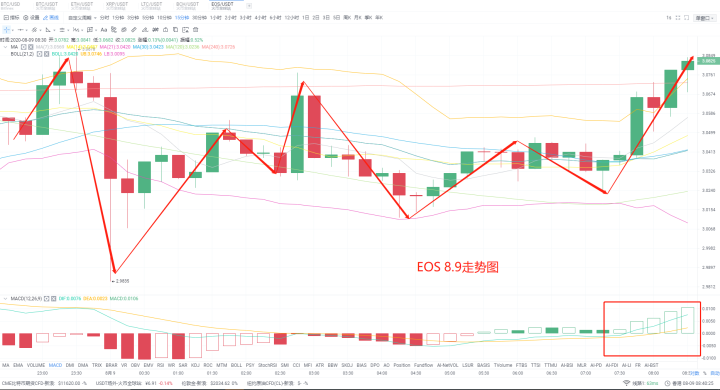Add a new symbol tab with plus

click(249, 6)
